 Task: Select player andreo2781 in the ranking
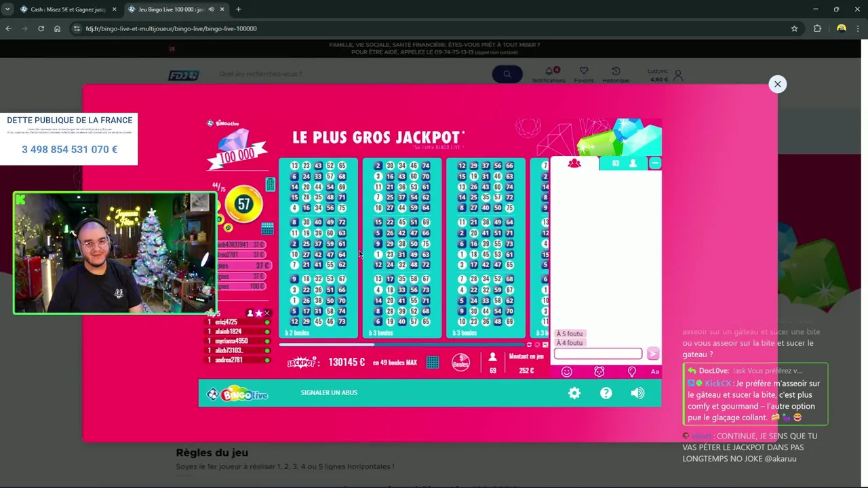click(238, 360)
